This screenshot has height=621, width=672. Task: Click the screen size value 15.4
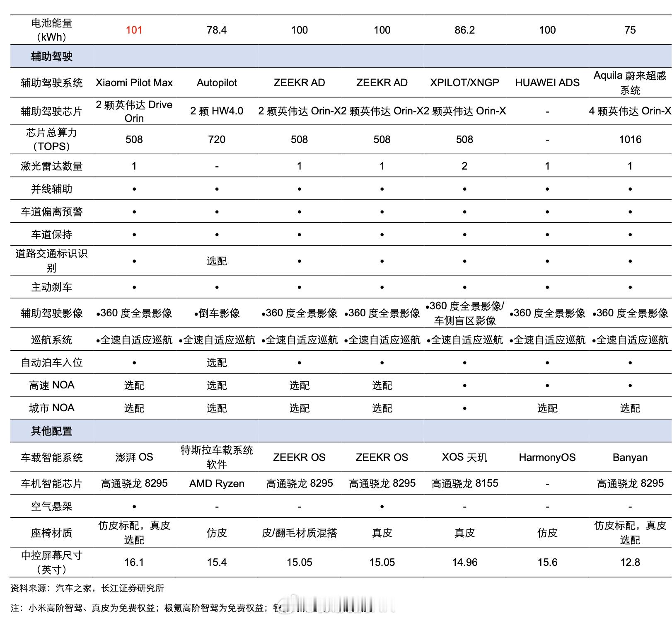[x=217, y=563]
